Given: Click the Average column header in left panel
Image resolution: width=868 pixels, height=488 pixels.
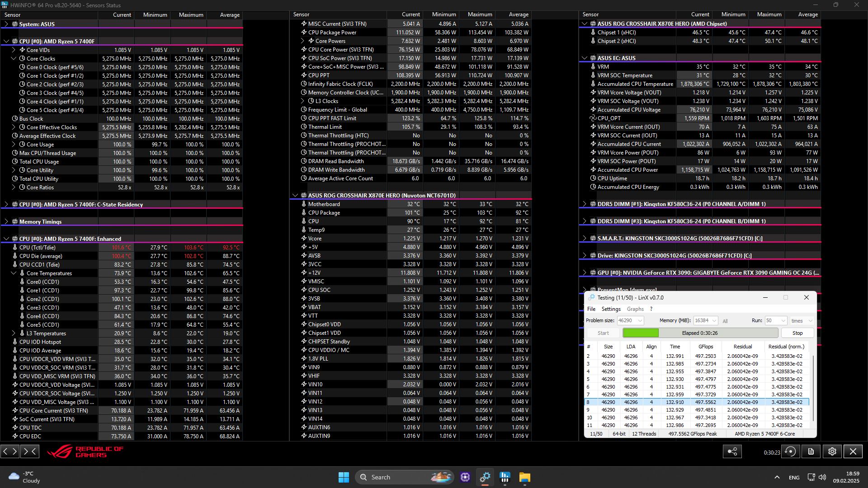Looking at the screenshot, I should 230,15.
